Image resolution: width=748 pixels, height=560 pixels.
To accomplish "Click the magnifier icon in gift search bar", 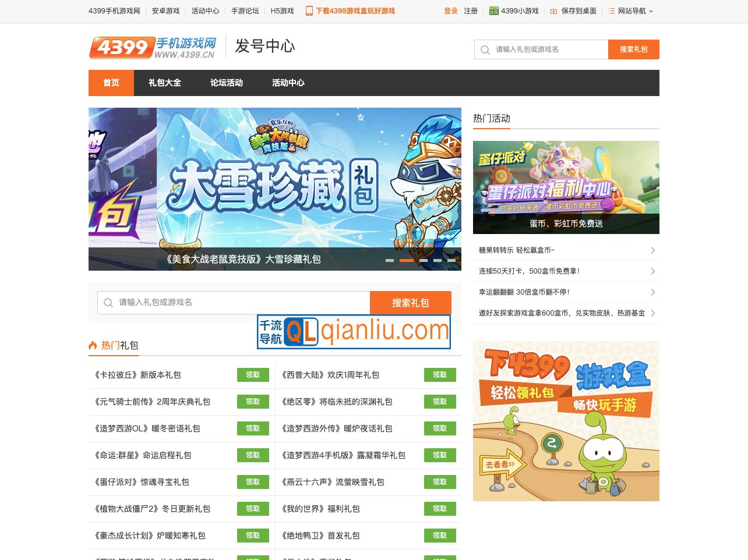I will [x=108, y=303].
